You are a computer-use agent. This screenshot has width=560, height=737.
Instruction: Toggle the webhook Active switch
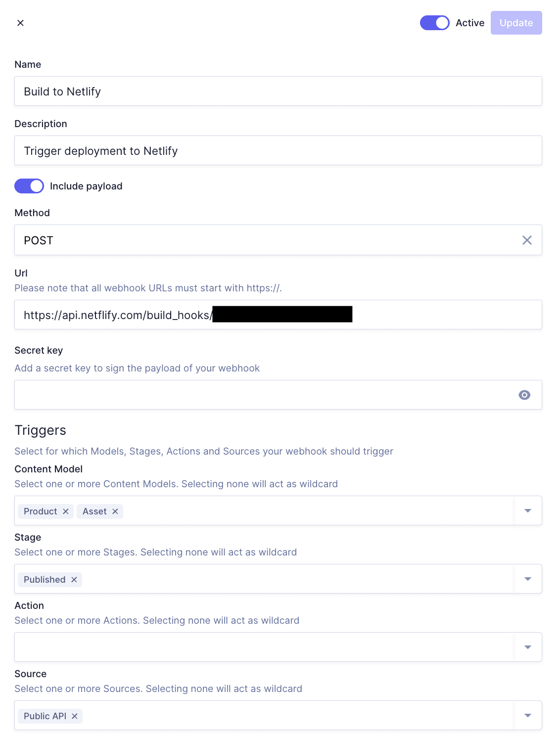tap(434, 23)
